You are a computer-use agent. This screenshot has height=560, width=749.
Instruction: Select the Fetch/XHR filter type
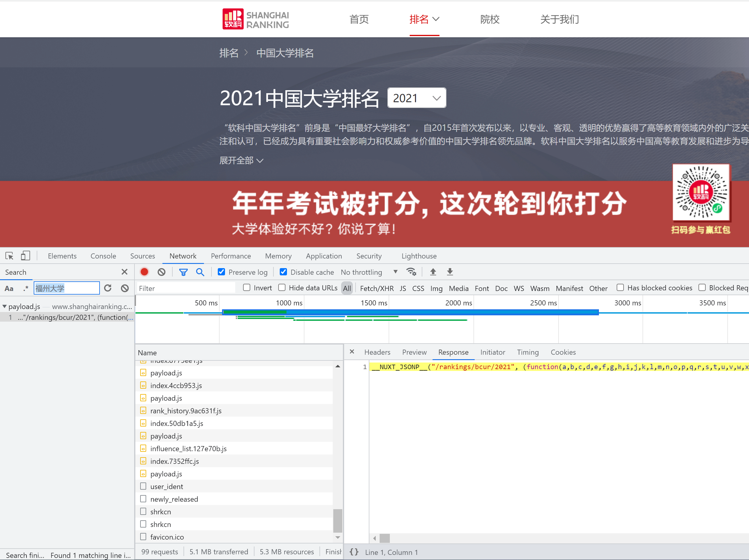point(377,288)
